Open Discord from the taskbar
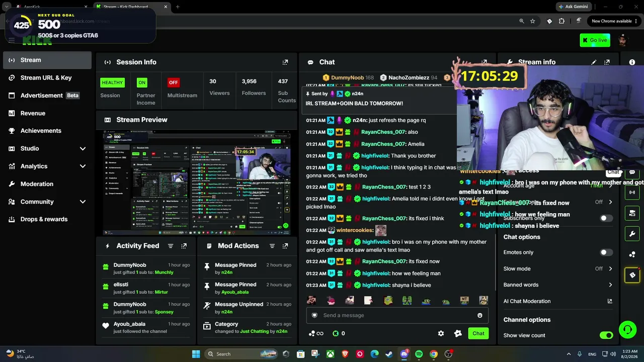Image resolution: width=644 pixels, height=362 pixels. pyautogui.click(x=404, y=354)
